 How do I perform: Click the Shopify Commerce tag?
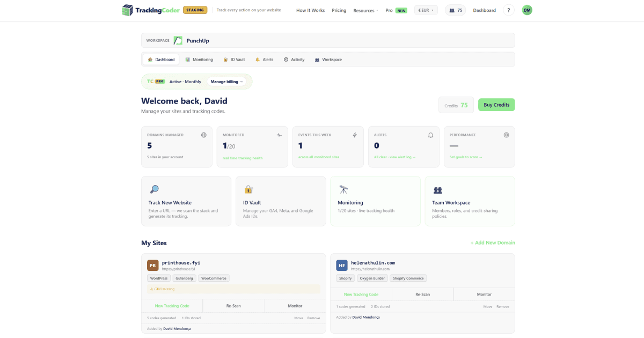pyautogui.click(x=408, y=278)
